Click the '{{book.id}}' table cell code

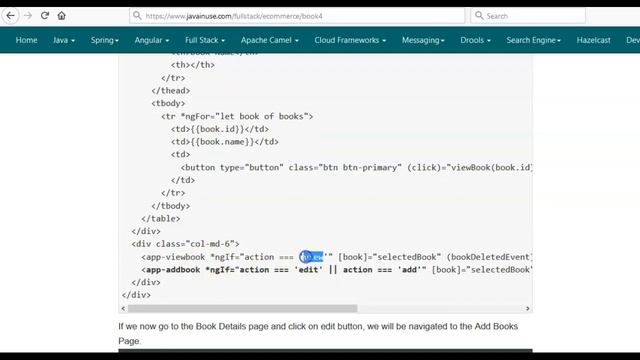coord(220,129)
